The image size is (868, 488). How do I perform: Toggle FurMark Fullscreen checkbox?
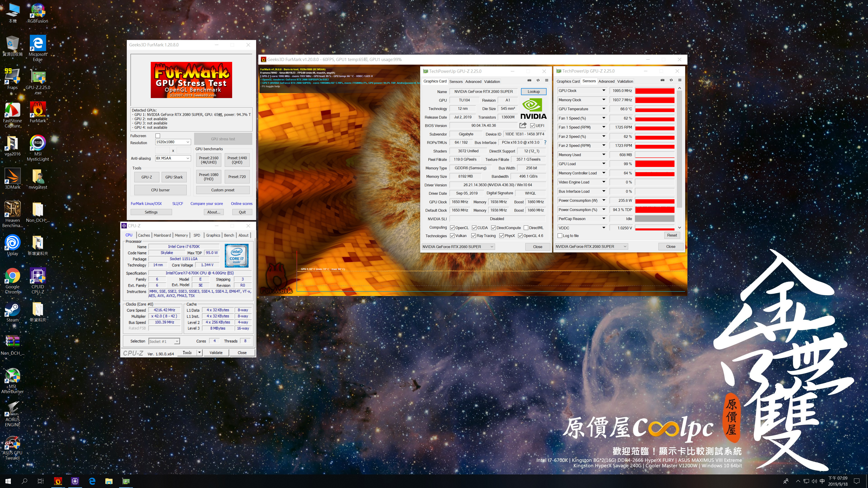click(x=158, y=136)
